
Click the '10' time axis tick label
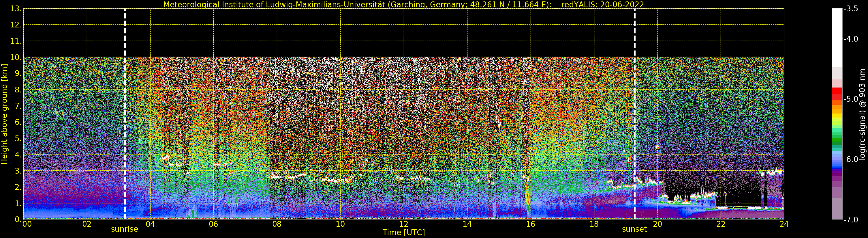(x=340, y=224)
